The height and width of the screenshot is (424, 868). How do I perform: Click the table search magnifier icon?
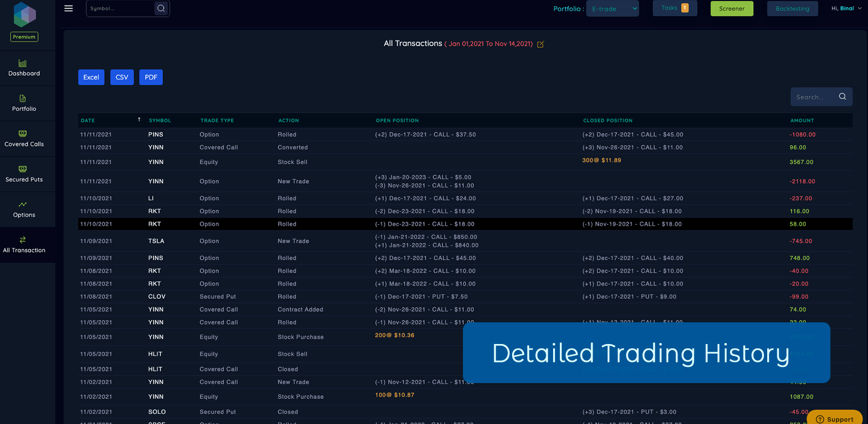842,97
